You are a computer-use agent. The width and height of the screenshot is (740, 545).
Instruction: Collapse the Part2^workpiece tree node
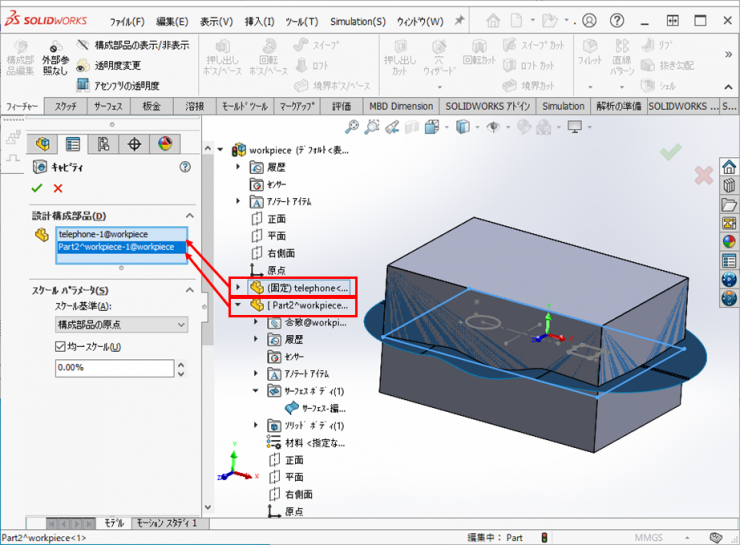(x=237, y=305)
